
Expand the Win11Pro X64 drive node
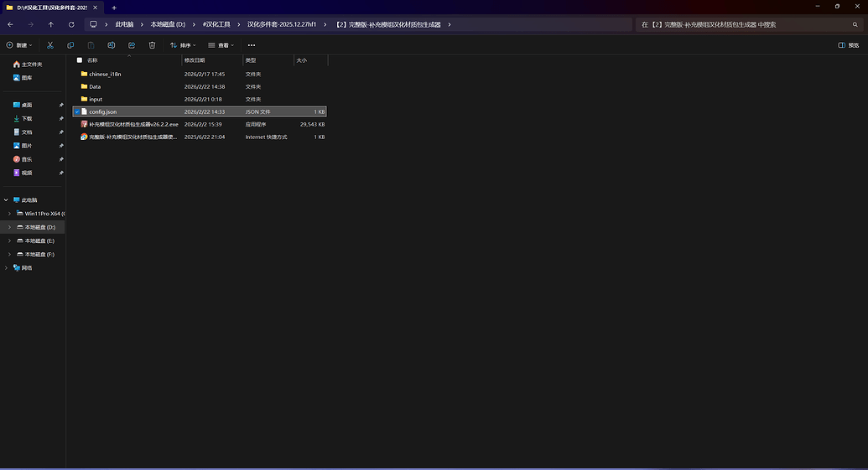point(9,214)
